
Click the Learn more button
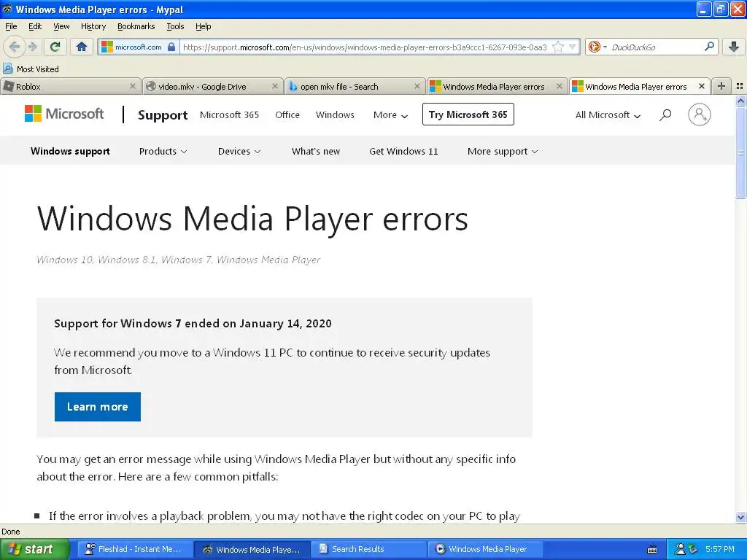click(97, 407)
